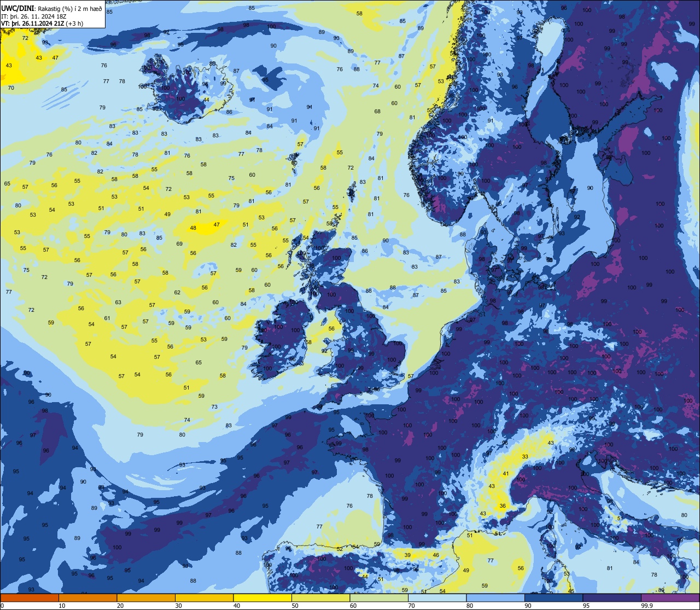Click the pale green 60–70 legend segment
The image size is (700, 610).
(379, 597)
